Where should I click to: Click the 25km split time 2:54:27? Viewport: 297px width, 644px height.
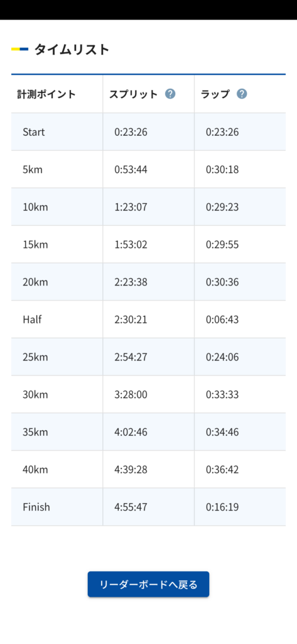click(x=131, y=357)
